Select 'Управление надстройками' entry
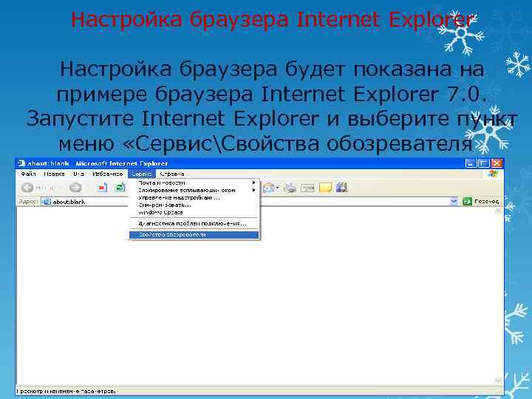The width and height of the screenshot is (532, 399). [x=194, y=197]
